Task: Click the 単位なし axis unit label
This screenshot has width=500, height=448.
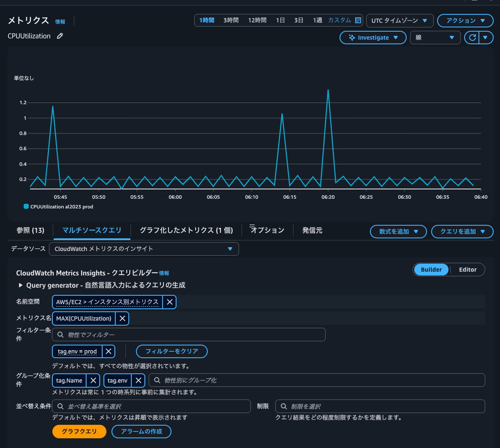Action: pos(24,78)
